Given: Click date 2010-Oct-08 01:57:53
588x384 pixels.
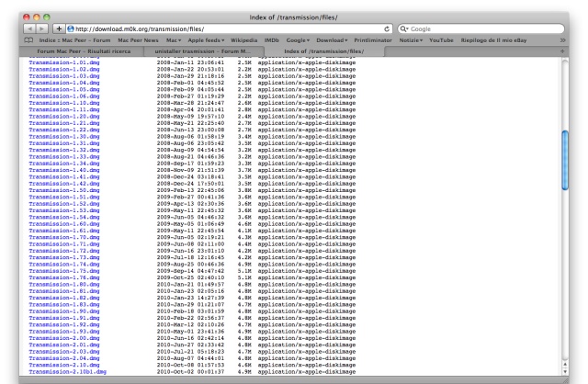Looking at the screenshot, I should (190, 365).
